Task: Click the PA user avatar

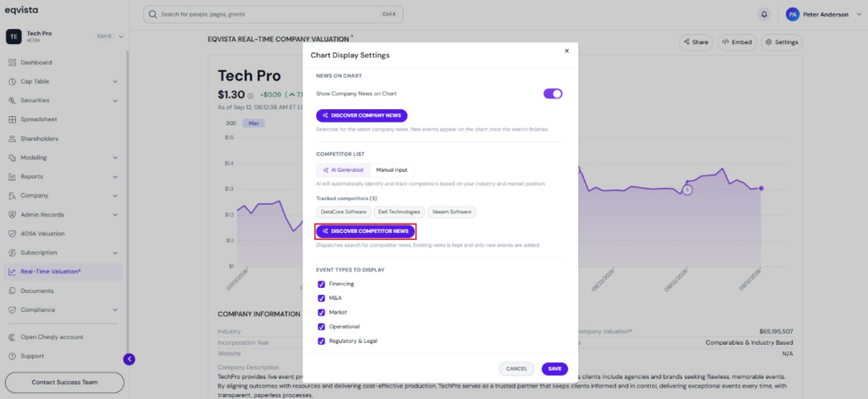Action: [x=793, y=14]
